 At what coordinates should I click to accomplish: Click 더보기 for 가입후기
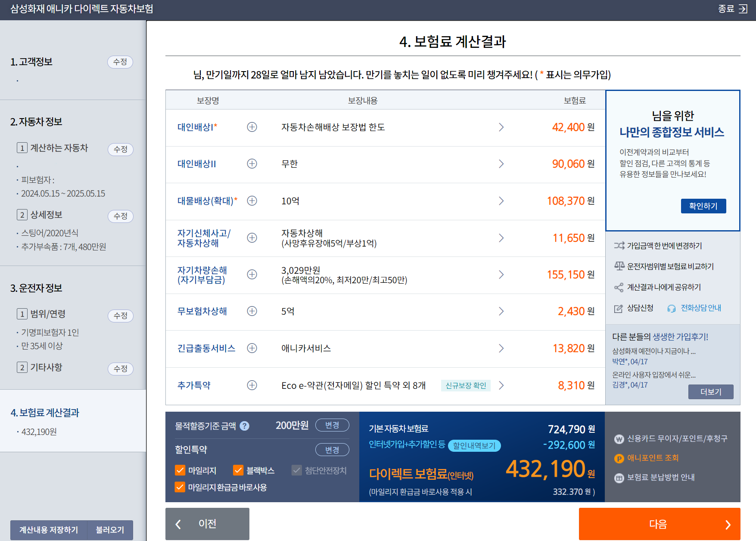pos(711,392)
